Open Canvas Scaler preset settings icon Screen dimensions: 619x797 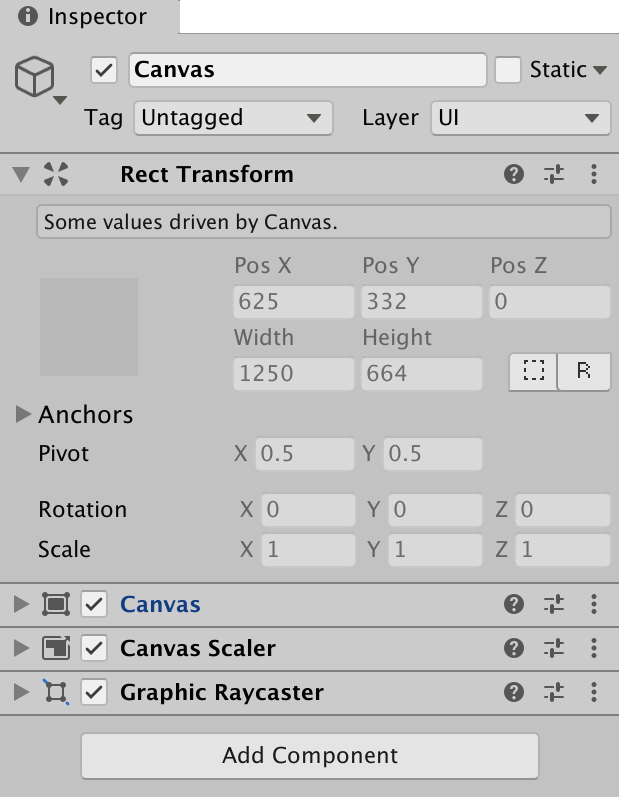554,648
